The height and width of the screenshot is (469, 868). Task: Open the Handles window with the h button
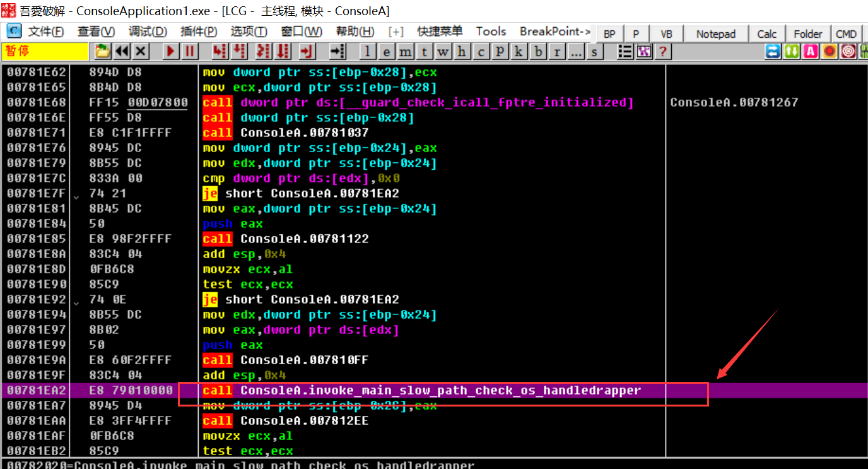point(462,52)
